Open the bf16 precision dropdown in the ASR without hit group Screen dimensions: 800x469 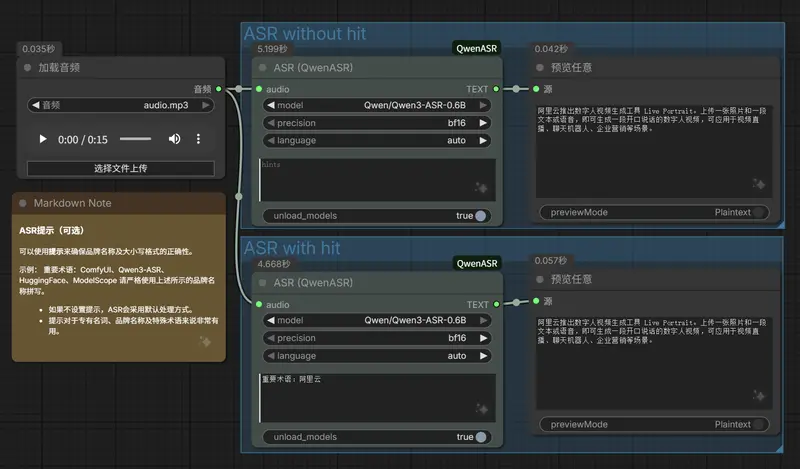(x=377, y=123)
